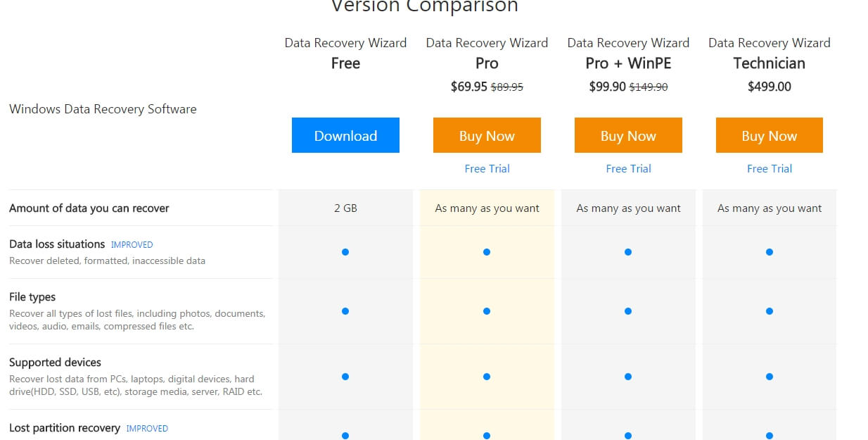Click Data loss situations dot in Free column

(345, 252)
